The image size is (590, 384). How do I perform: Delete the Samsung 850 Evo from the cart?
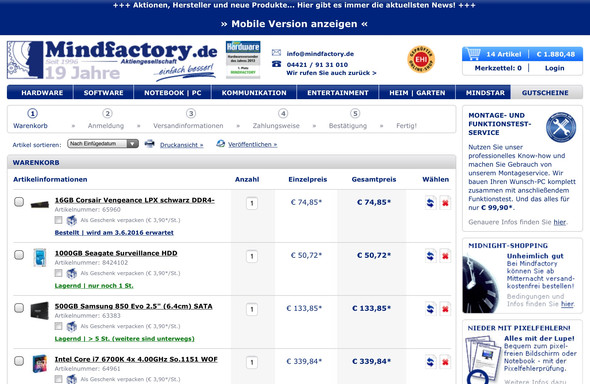(445, 309)
